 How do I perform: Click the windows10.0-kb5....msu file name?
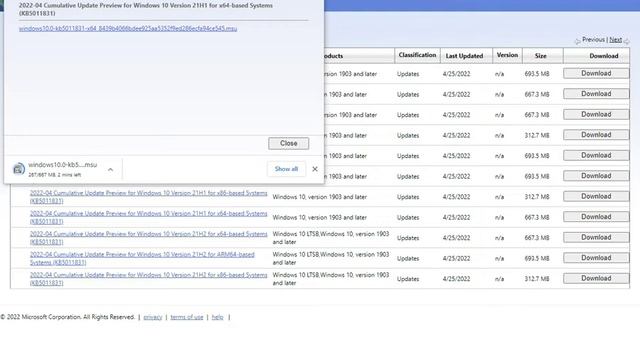point(62,165)
